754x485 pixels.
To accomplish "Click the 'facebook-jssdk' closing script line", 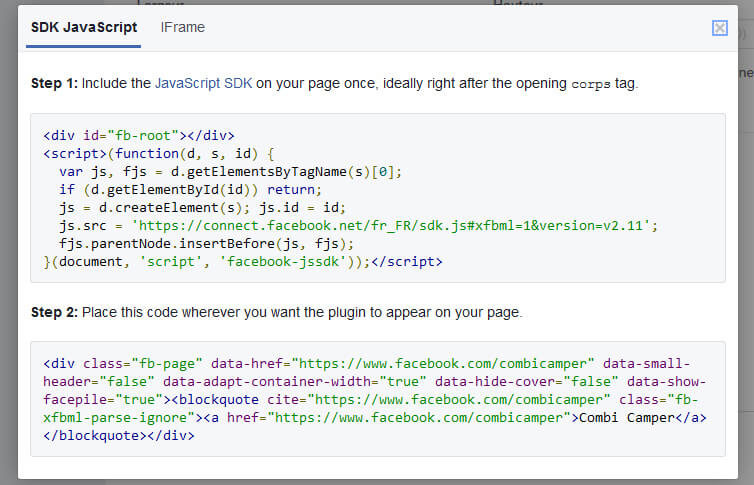I will point(243,261).
